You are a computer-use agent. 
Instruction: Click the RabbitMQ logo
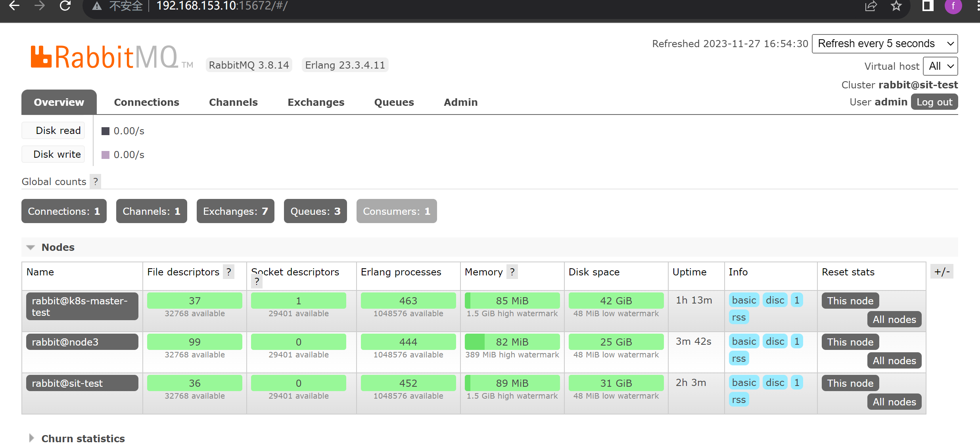pos(105,57)
